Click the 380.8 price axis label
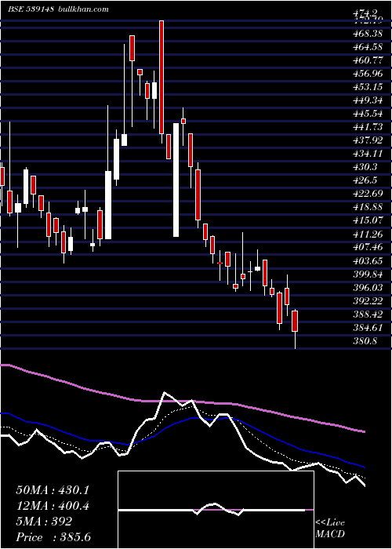This screenshot has height=549, width=392. tap(365, 340)
